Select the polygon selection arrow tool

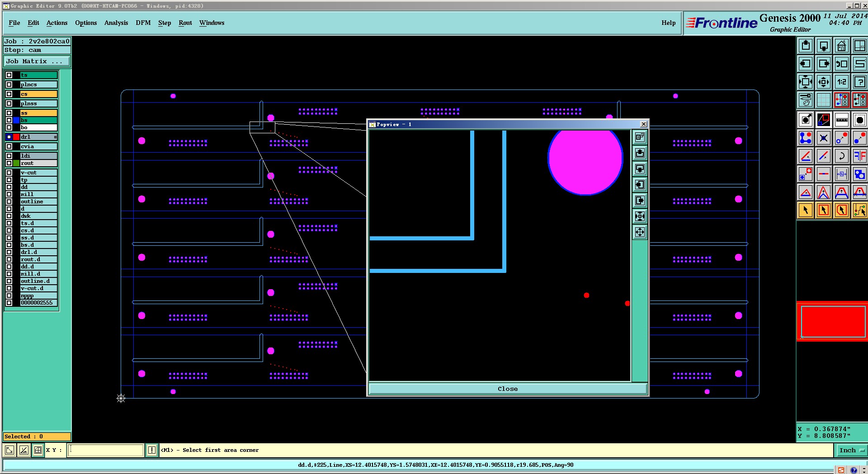point(842,210)
